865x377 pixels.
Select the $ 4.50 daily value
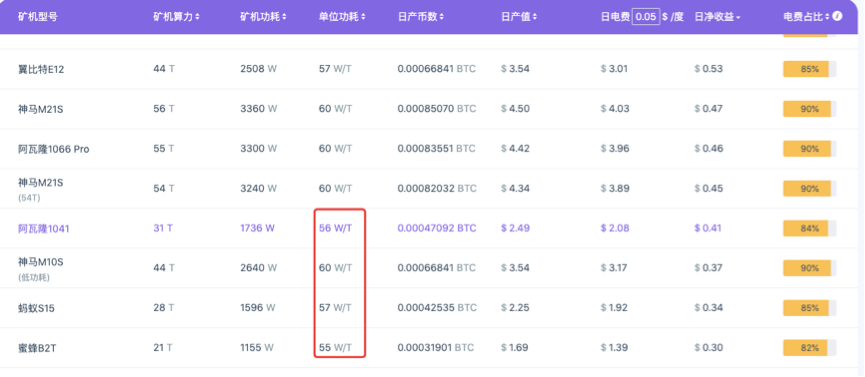click(x=515, y=109)
